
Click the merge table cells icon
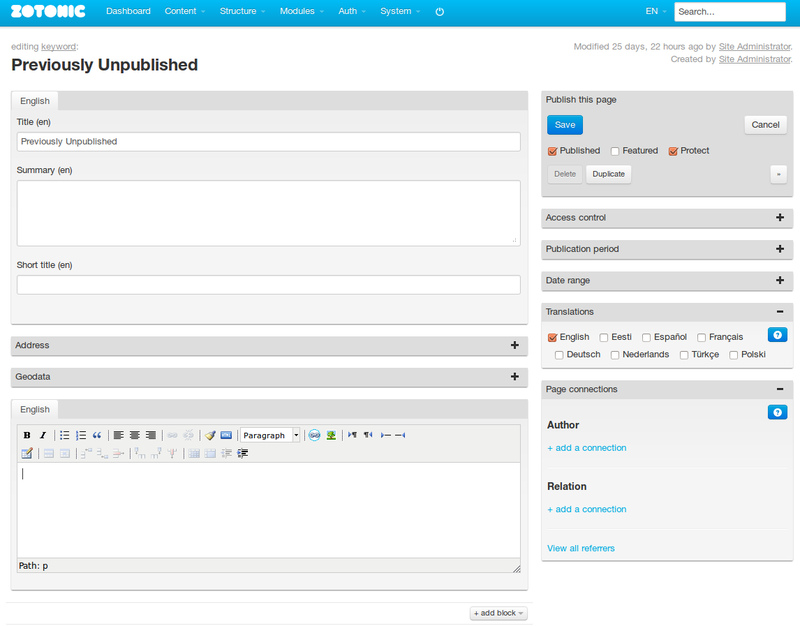coord(210,453)
